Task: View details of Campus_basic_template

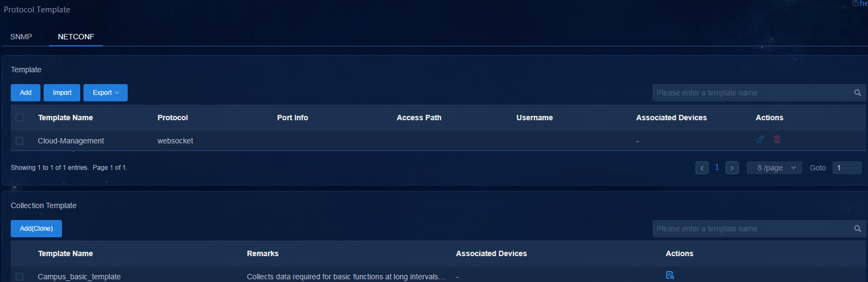Action: click(x=670, y=275)
